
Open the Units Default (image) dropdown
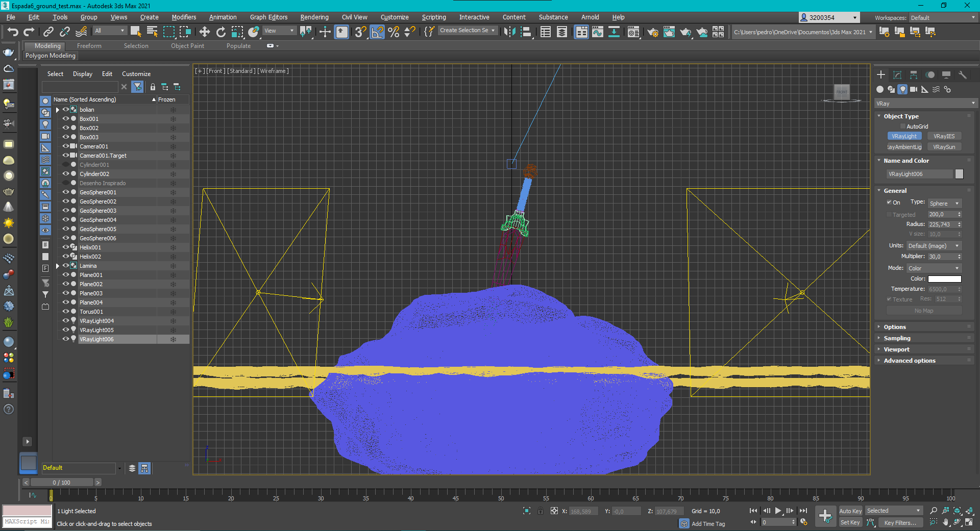tap(934, 246)
